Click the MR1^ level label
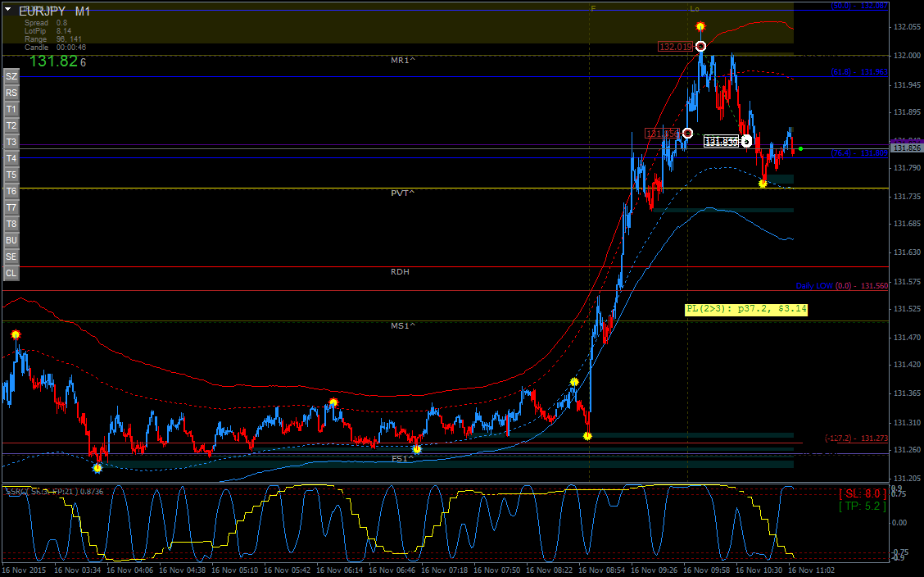This screenshot has width=924, height=577. 403,60
